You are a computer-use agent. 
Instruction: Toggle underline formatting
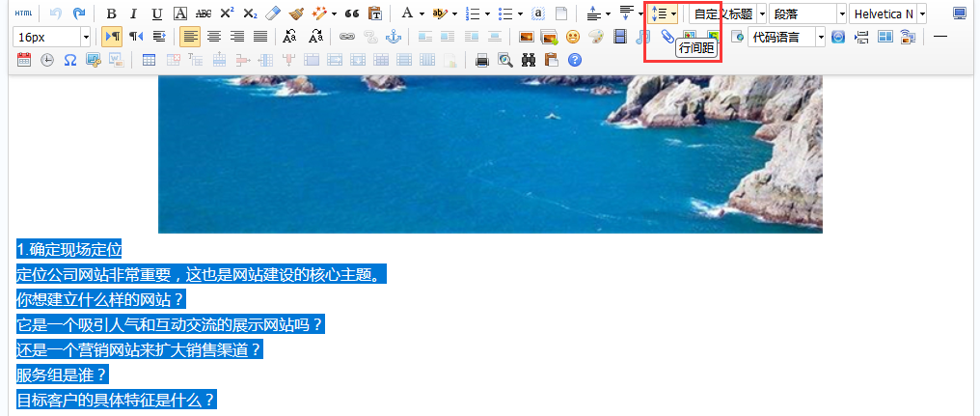point(157,14)
